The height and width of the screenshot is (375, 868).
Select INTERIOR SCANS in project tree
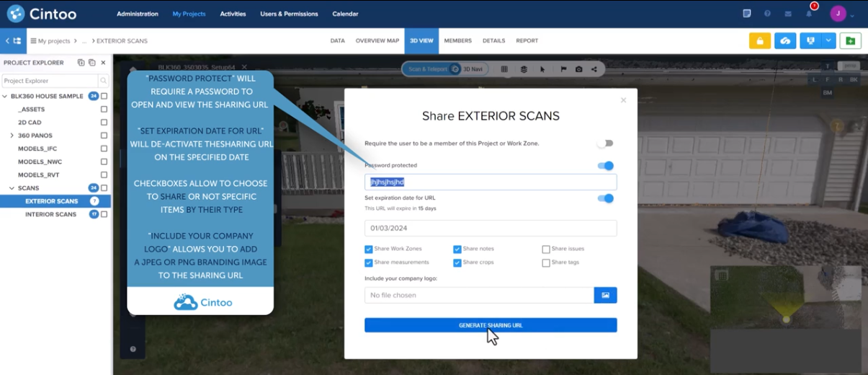tap(50, 214)
